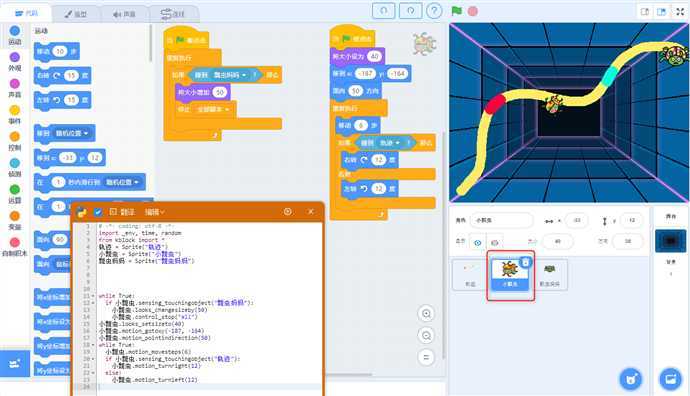Click the 翻译 button in Python panel
The image size is (690, 396).
pyautogui.click(x=122, y=212)
